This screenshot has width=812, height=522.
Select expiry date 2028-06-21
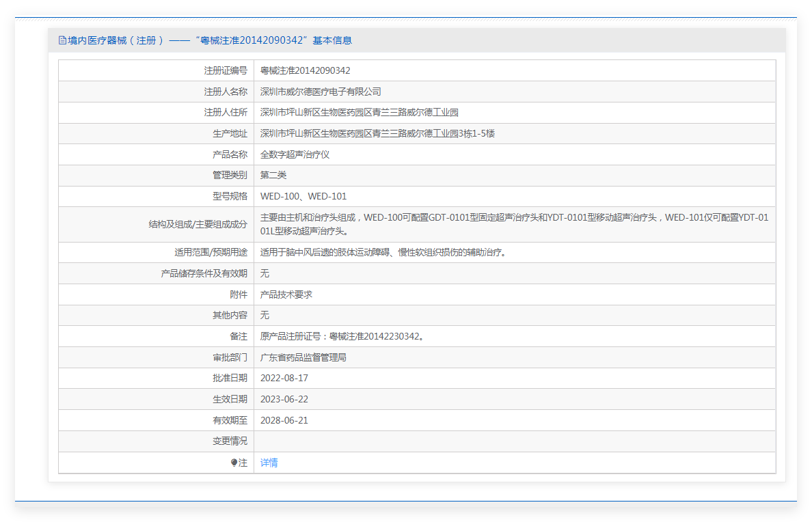[284, 420]
